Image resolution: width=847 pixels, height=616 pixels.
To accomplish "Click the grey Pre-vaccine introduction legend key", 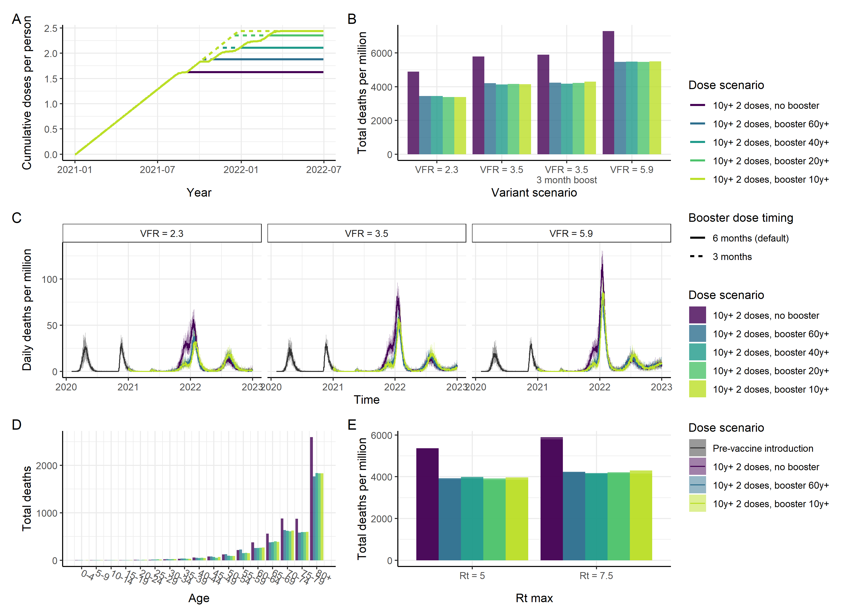I will tap(697, 448).
